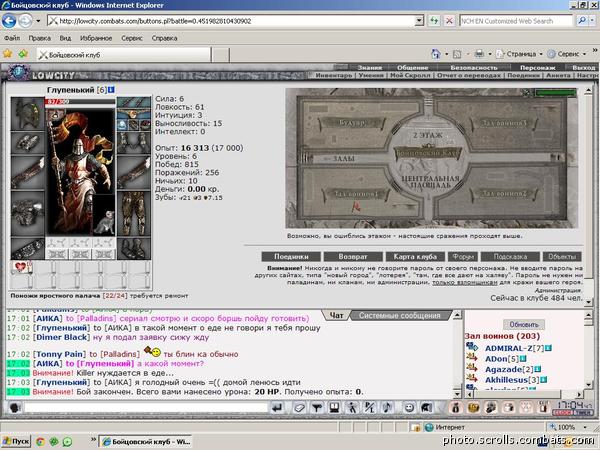Click the heart scroll in quick slots
This screenshot has width=600, height=450.
(x=21, y=267)
